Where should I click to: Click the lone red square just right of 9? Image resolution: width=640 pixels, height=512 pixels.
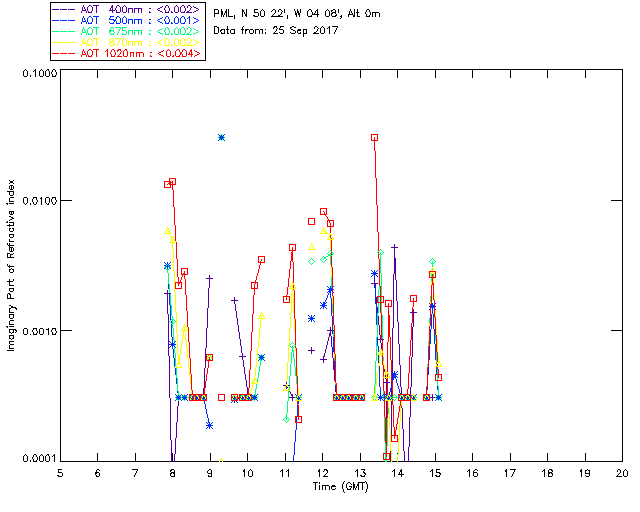coord(222,397)
